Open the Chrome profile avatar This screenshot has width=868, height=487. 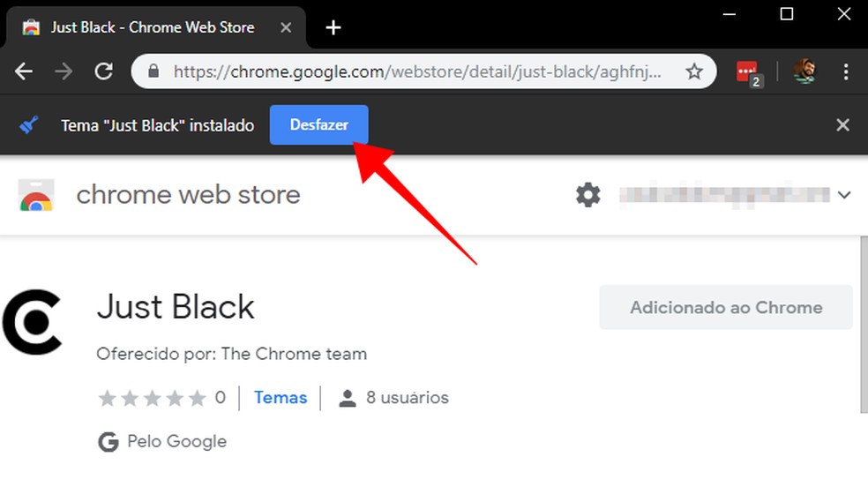(x=804, y=71)
